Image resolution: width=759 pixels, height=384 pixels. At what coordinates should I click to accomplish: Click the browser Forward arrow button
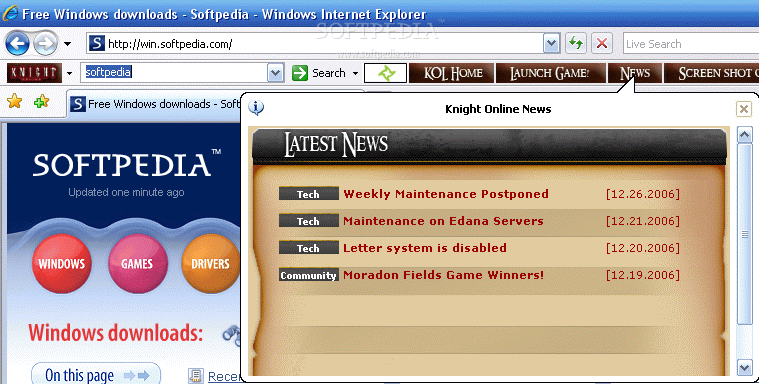click(46, 44)
